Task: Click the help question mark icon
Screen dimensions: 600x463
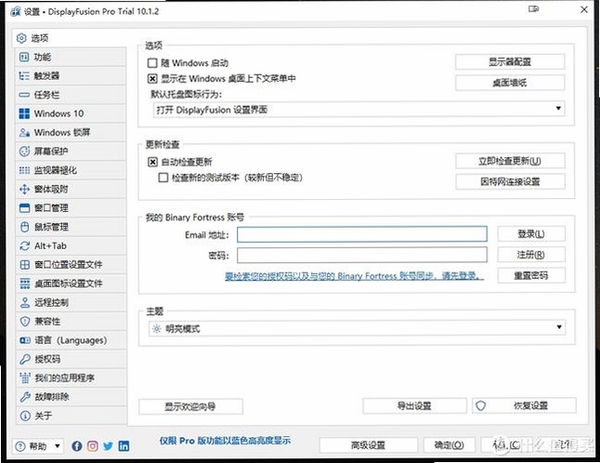Action: tap(20, 446)
